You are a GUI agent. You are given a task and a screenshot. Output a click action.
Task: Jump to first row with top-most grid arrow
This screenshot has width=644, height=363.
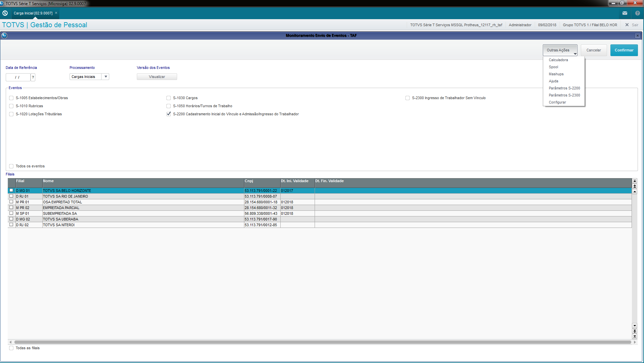tap(635, 181)
